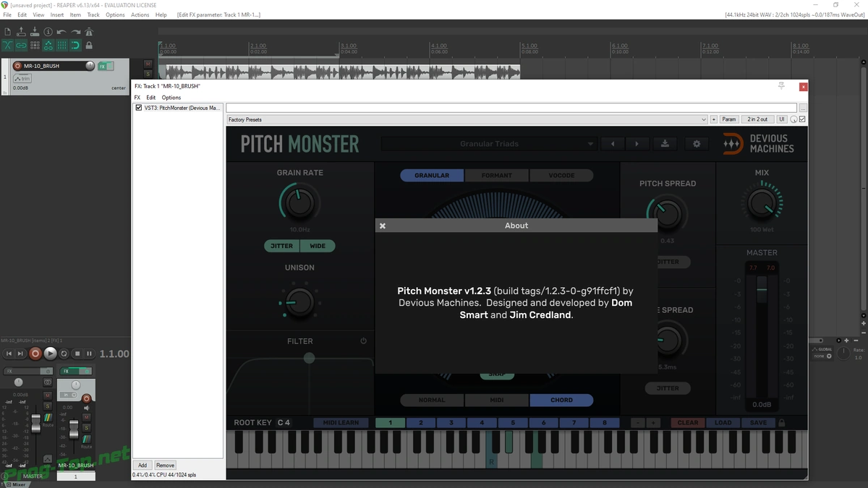The width and height of the screenshot is (868, 488).
Task: Click the transport Stop button
Action: pos(77,354)
